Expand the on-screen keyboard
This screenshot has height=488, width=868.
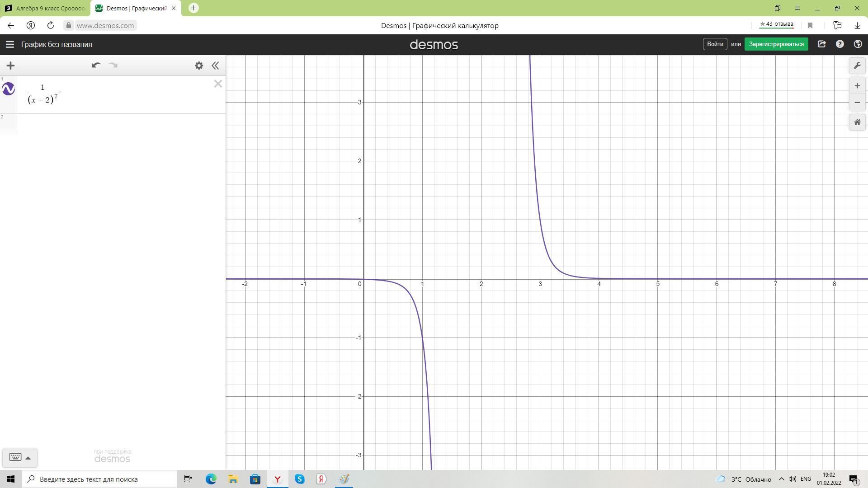[19, 458]
